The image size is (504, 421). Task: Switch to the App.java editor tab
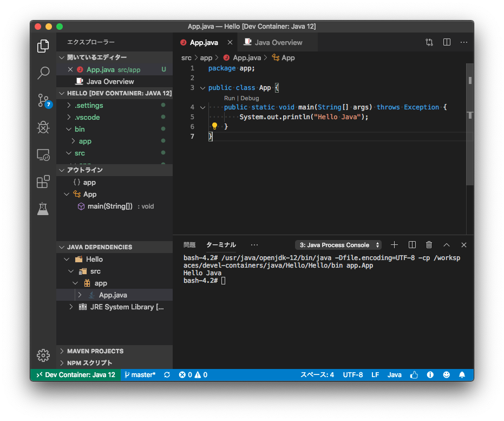(204, 42)
